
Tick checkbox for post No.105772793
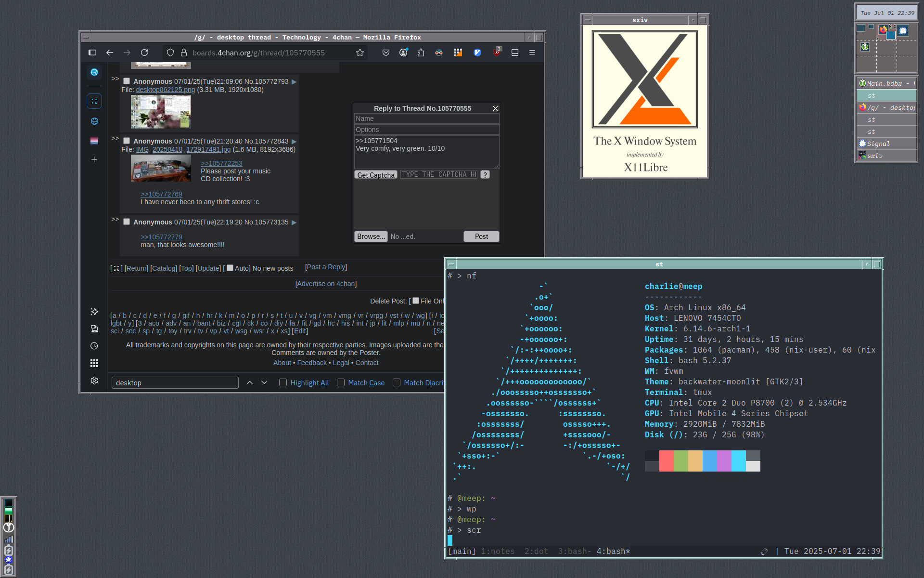[127, 81]
